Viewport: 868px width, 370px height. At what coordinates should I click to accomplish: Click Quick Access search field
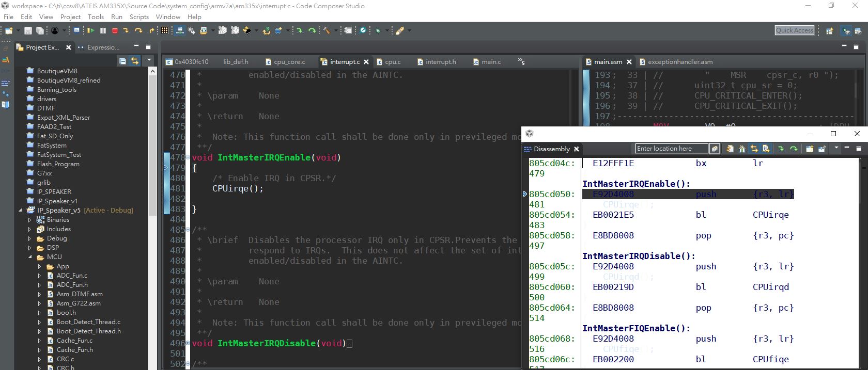(795, 30)
